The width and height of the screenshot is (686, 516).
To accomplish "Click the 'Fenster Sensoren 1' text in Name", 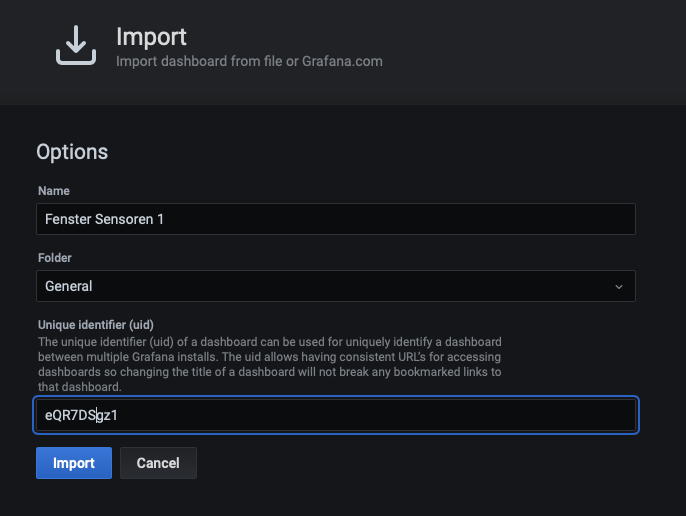I will coord(104,219).
